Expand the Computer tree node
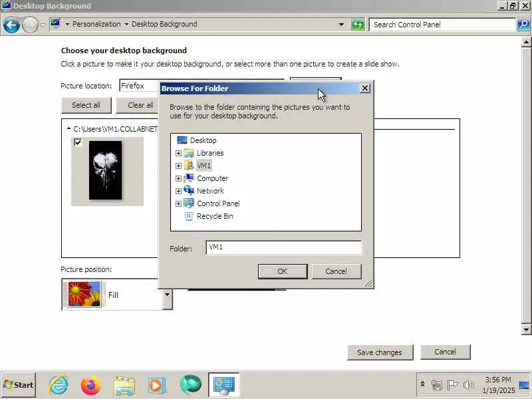 click(x=178, y=178)
